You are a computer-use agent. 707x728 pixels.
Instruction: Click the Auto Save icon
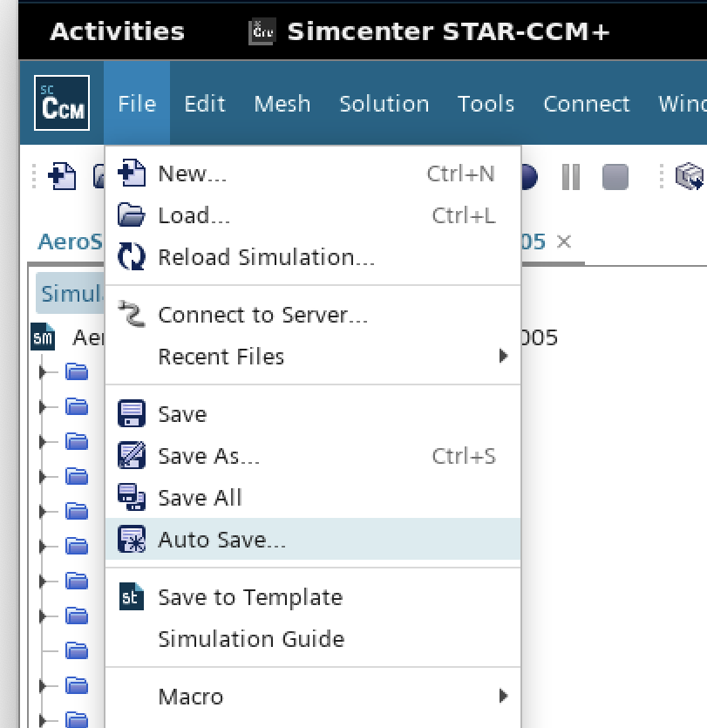(x=132, y=539)
